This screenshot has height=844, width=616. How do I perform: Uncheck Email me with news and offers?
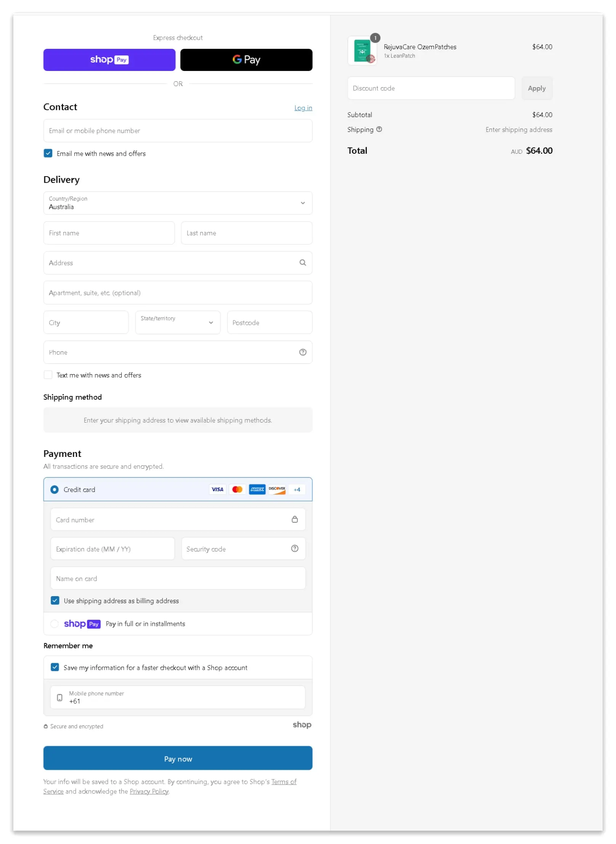pyautogui.click(x=48, y=153)
